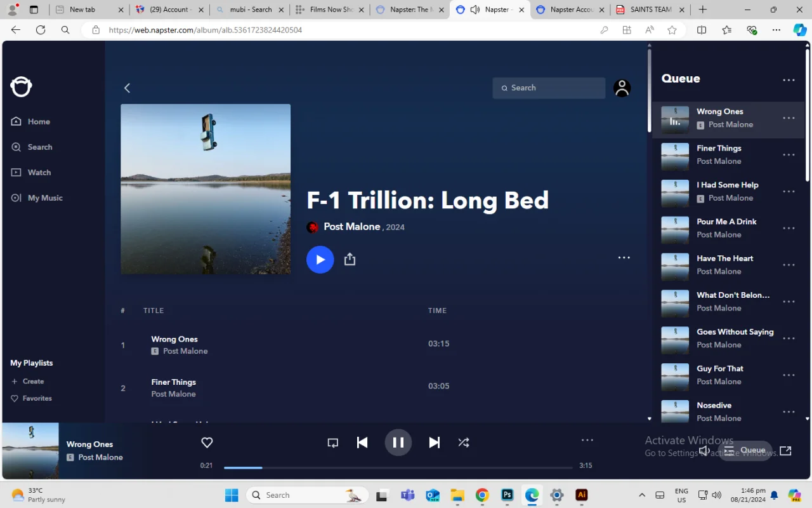This screenshot has width=812, height=508.
Task: Open options for Pour Me A Drink in queue
Action: click(x=789, y=229)
